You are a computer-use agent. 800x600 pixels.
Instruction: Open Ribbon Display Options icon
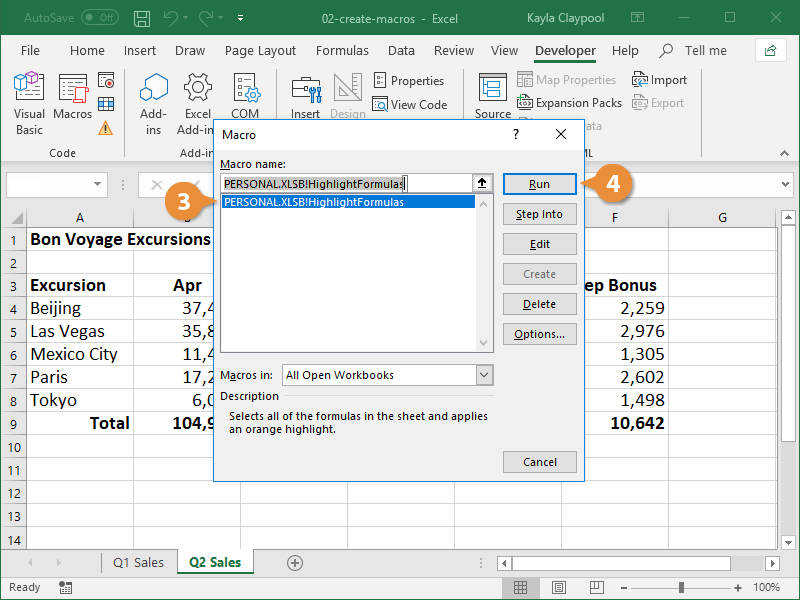(637, 18)
